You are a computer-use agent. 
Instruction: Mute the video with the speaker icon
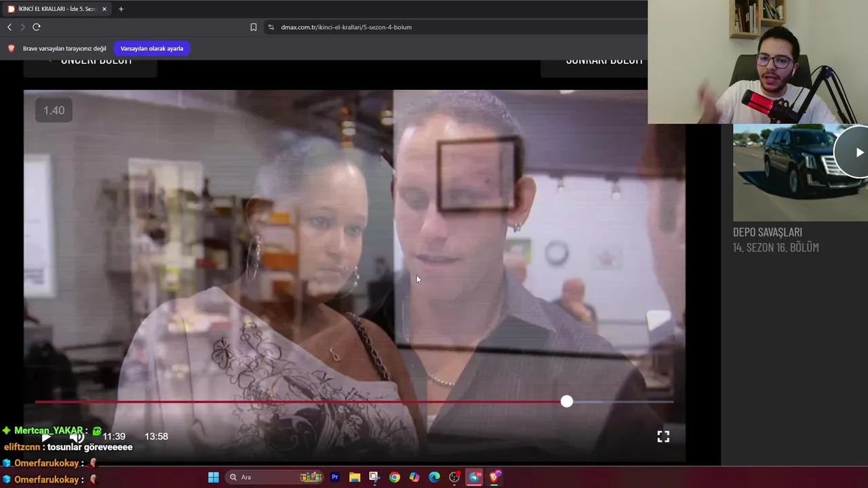pyautogui.click(x=77, y=437)
